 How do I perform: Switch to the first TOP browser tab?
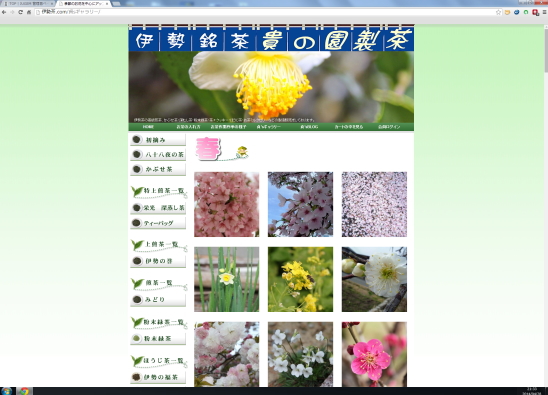click(x=27, y=3)
